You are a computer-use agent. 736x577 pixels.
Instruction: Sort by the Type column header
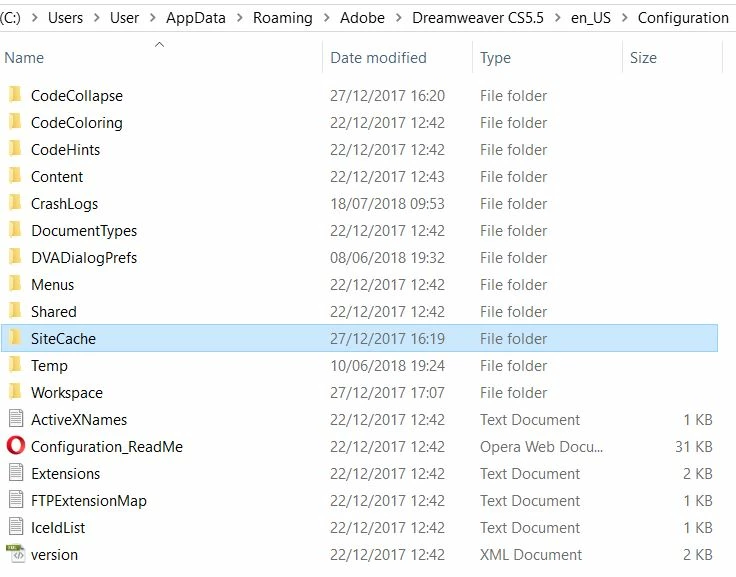pos(495,58)
